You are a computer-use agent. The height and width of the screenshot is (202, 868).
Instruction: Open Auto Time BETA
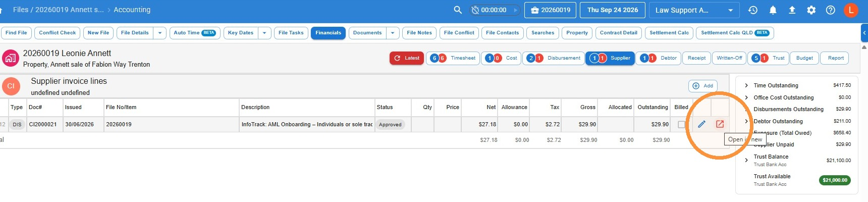point(194,33)
